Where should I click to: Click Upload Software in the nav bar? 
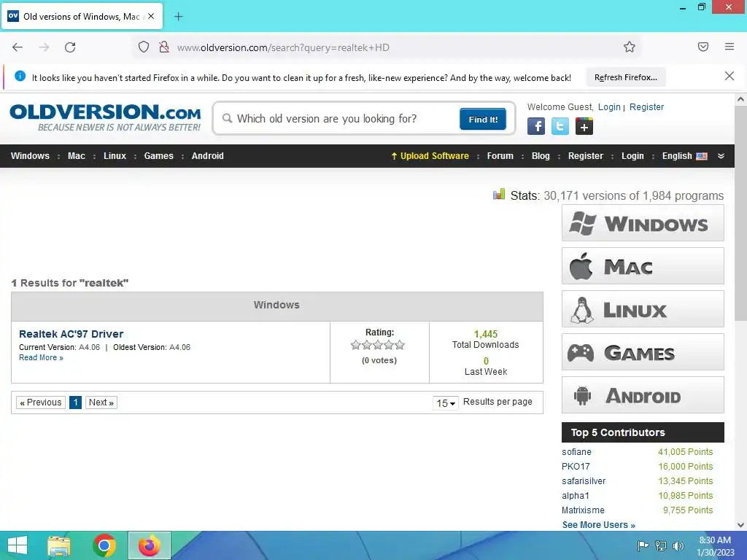coord(430,156)
